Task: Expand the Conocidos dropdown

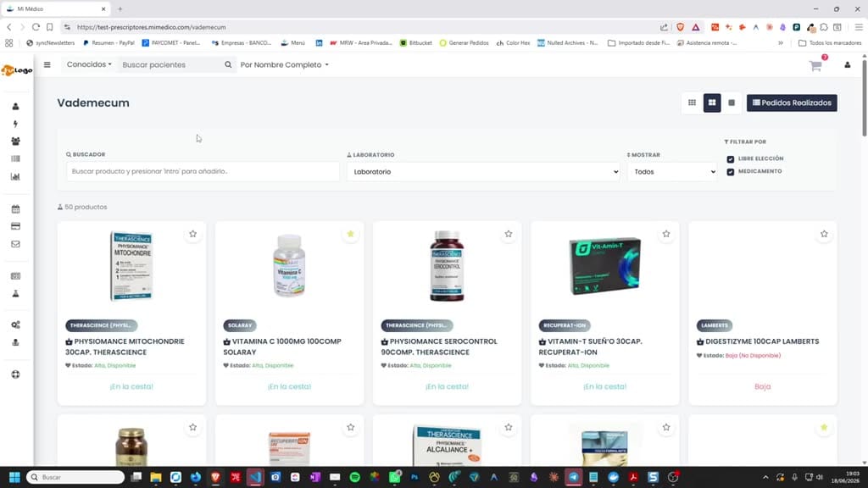Action: tap(89, 64)
